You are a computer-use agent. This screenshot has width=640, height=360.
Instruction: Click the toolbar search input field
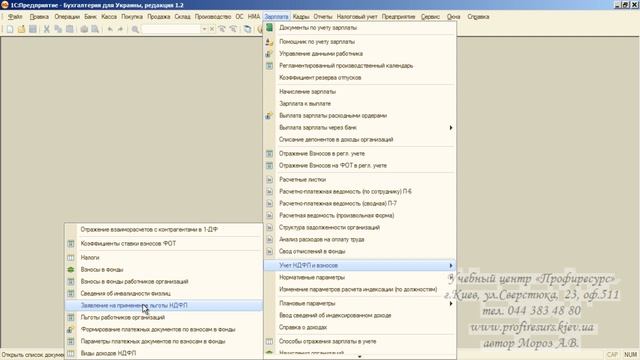(171, 29)
